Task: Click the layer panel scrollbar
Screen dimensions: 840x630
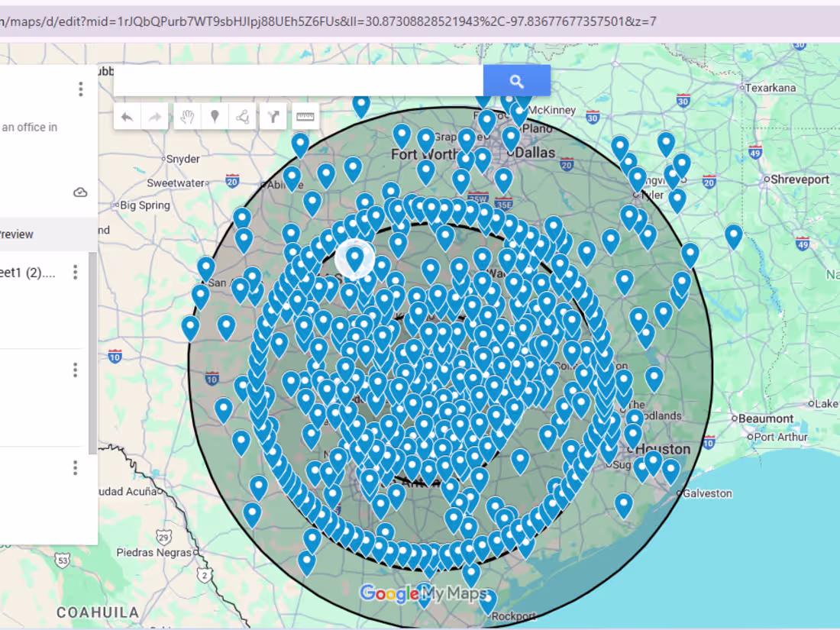Action: click(92, 353)
